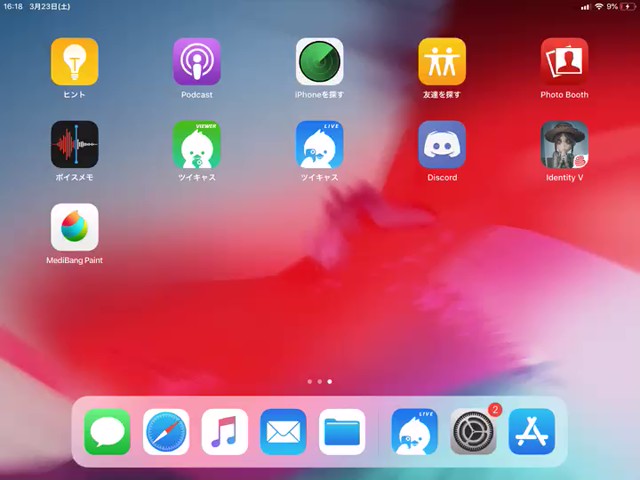
Task: Tap the second home screen page dot
Action: click(x=320, y=382)
